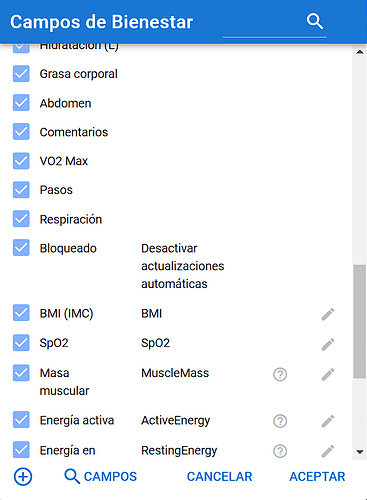Edit the RestingEnergy field via pencil
The height and width of the screenshot is (500, 367).
[328, 451]
